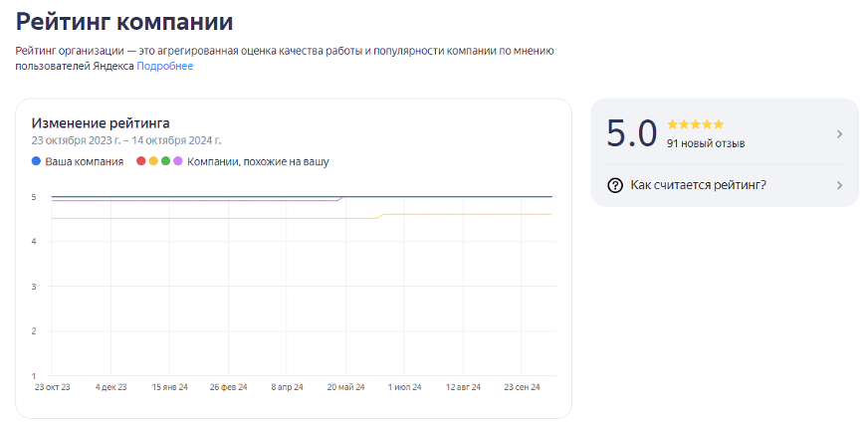Screen dimensions: 868x426
Task: Open the Подробнее link
Action: [165, 67]
